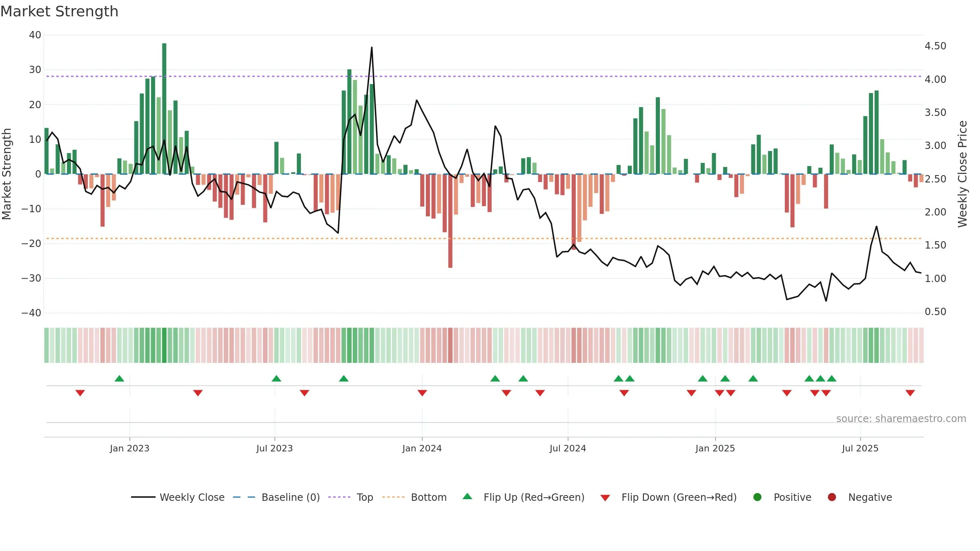Viewport: 980px width, 551px height.
Task: Click the Jul 2024 x-axis label
Action: [x=568, y=449]
